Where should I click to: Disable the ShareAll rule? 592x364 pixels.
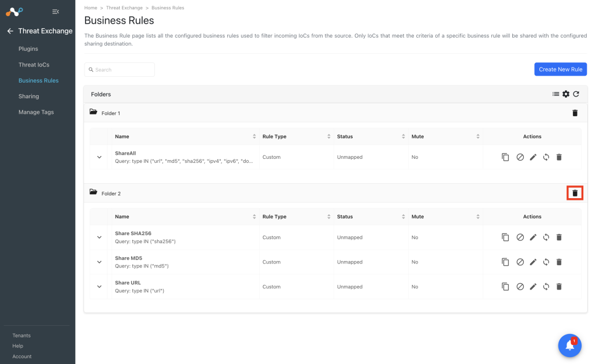520,157
